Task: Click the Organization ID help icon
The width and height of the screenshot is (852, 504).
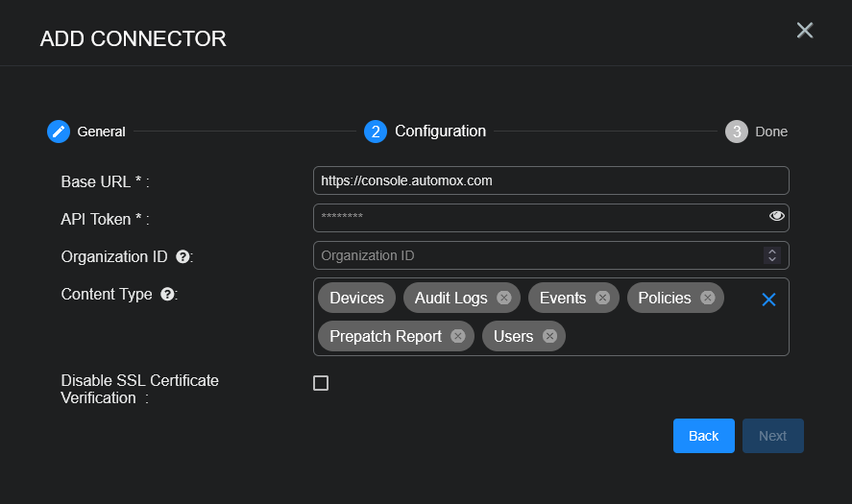Action: click(x=183, y=256)
